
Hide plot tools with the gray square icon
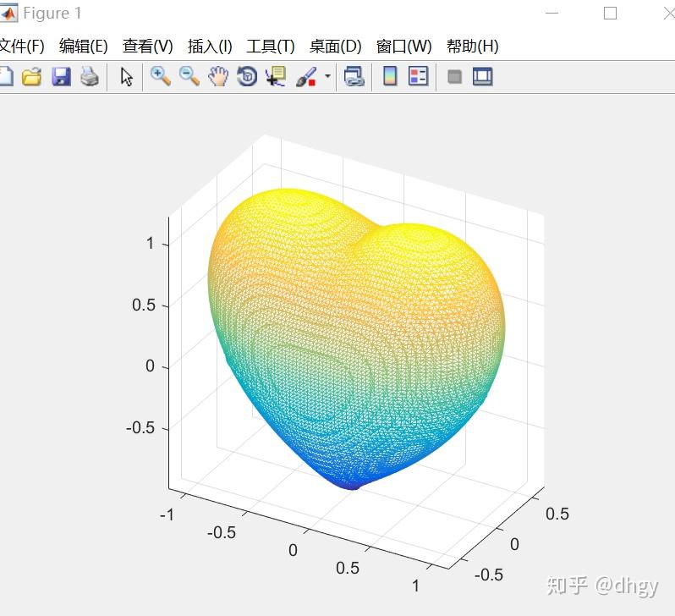[454, 77]
